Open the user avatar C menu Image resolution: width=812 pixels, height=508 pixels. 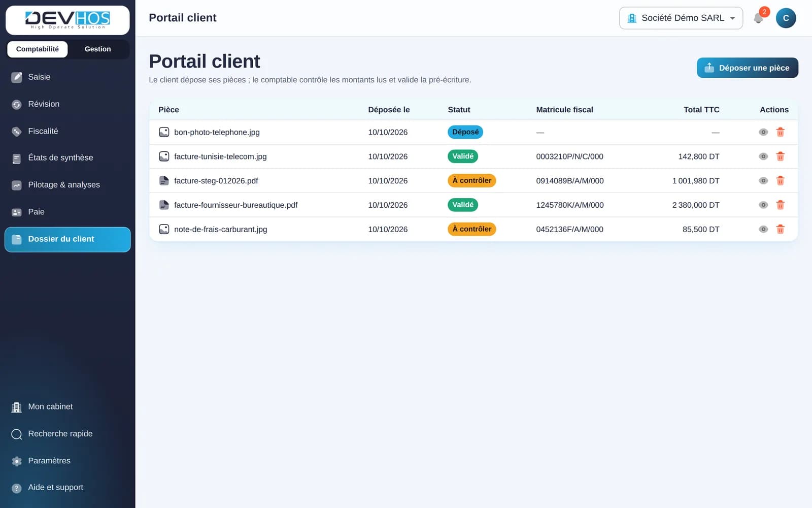coord(786,18)
